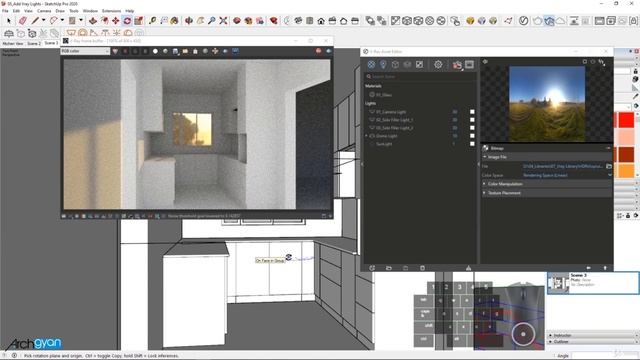
Task: Activate the Orbit tool
Action: coord(189,20)
